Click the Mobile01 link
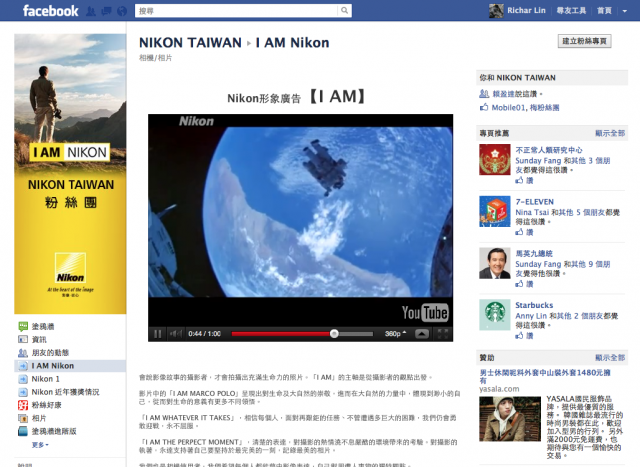 click(x=508, y=108)
